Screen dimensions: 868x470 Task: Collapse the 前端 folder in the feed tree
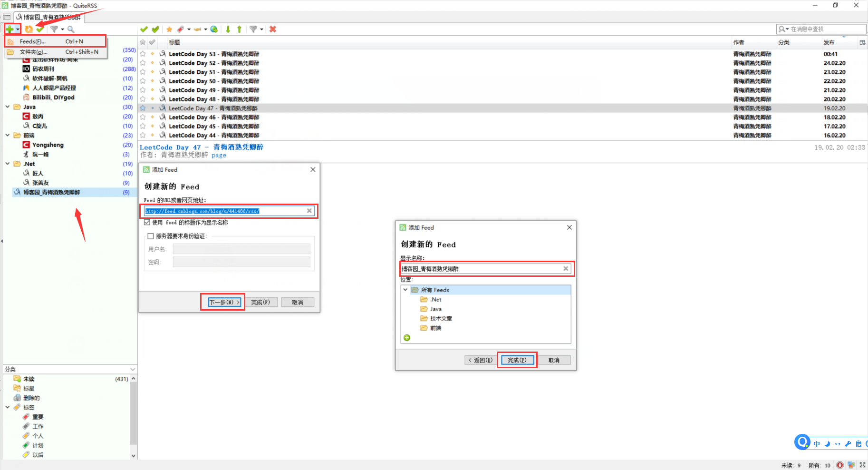click(x=8, y=135)
